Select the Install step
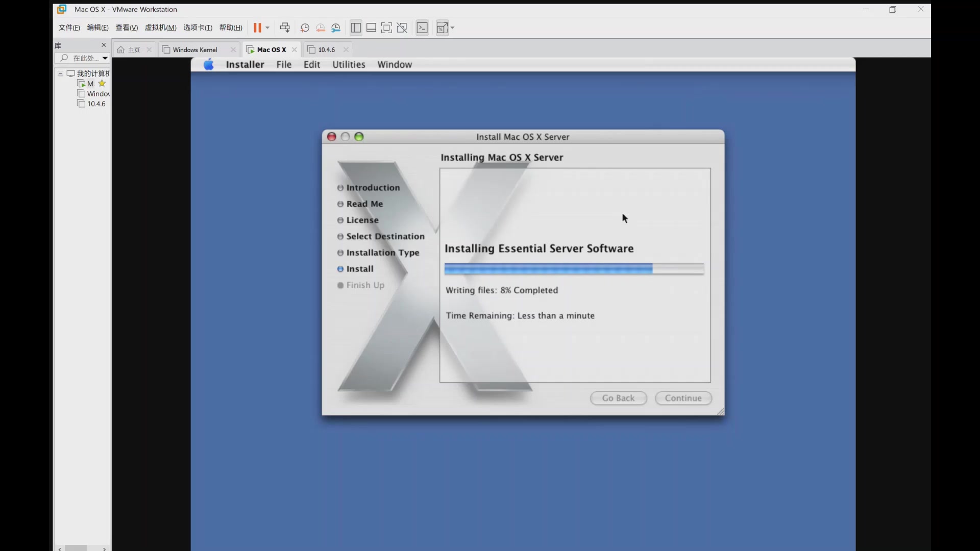 [355, 269]
